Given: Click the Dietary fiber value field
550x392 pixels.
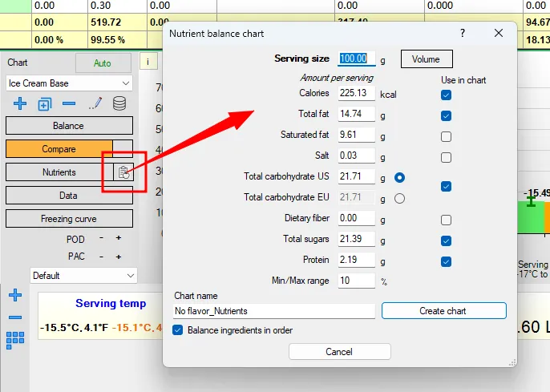Looking at the screenshot, I should point(356,218).
